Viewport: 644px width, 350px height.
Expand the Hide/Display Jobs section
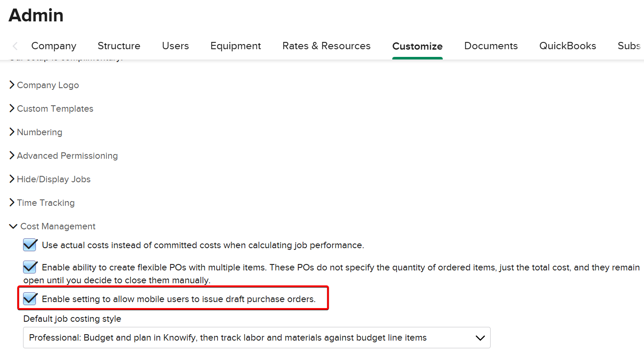coord(53,179)
